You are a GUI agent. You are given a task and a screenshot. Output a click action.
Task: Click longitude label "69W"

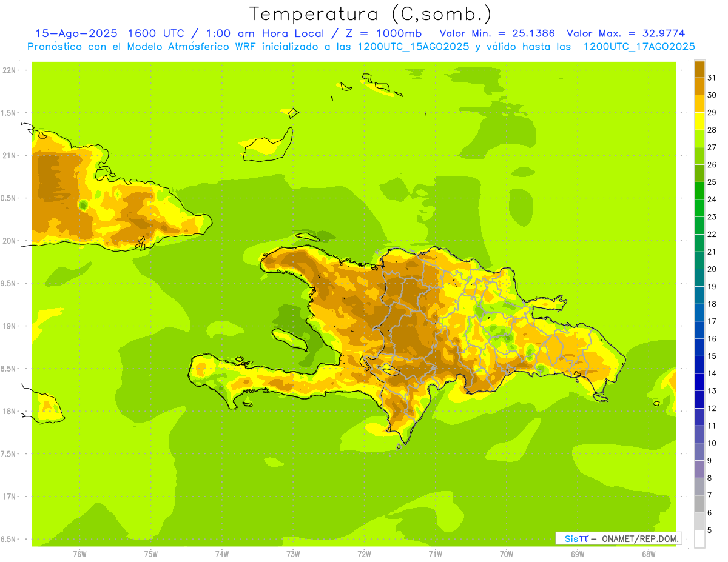578,554
